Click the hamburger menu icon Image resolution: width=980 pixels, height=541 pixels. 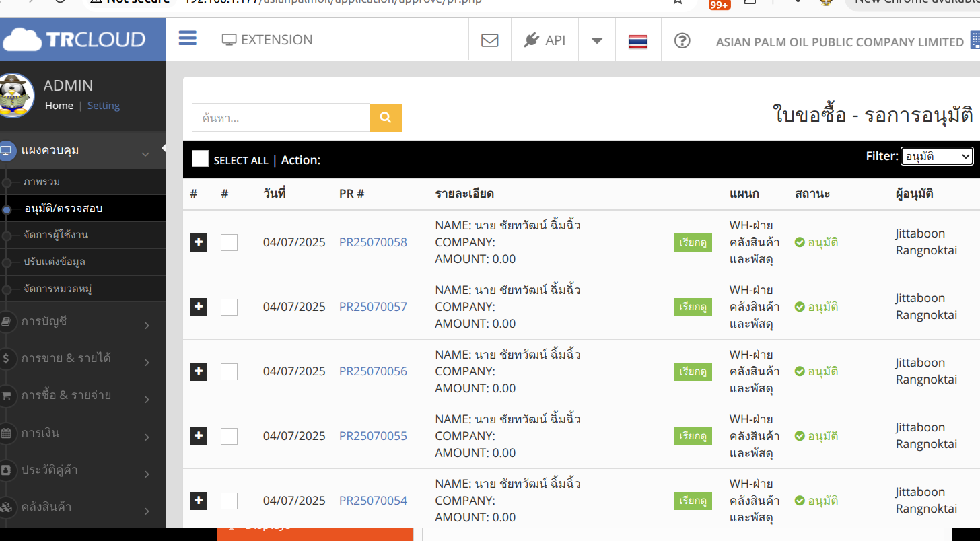188,38
